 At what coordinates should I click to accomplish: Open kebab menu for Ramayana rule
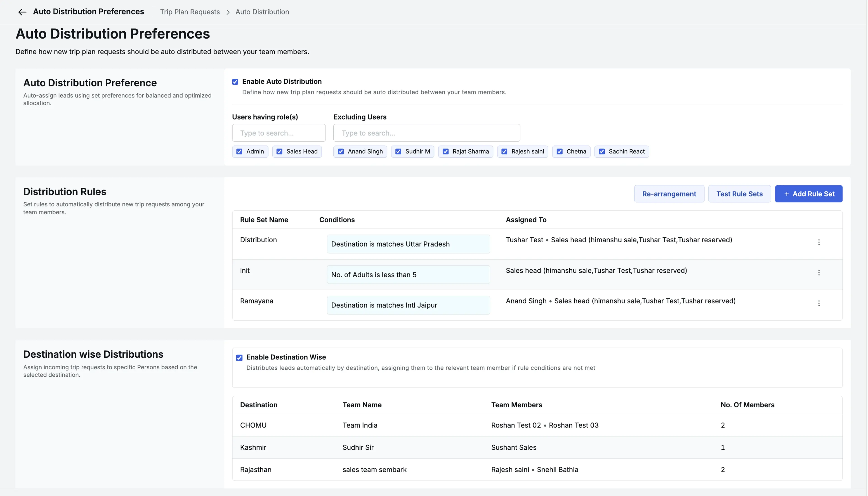click(819, 303)
